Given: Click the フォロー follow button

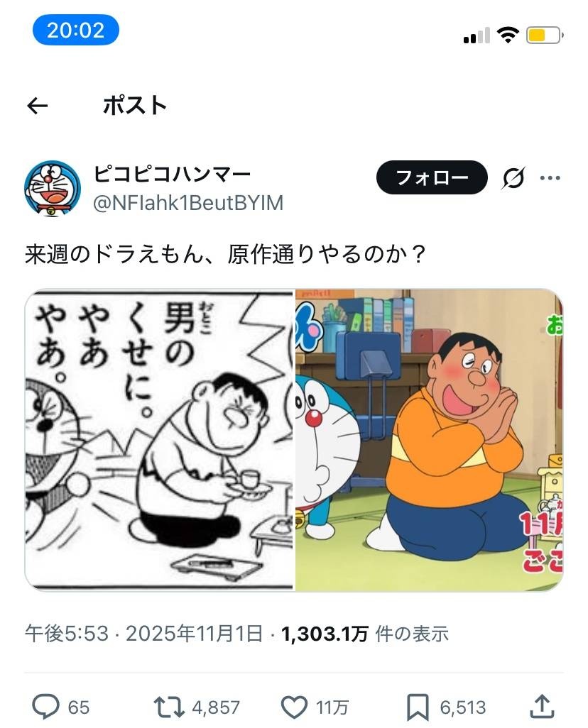Looking at the screenshot, I should 432,177.
